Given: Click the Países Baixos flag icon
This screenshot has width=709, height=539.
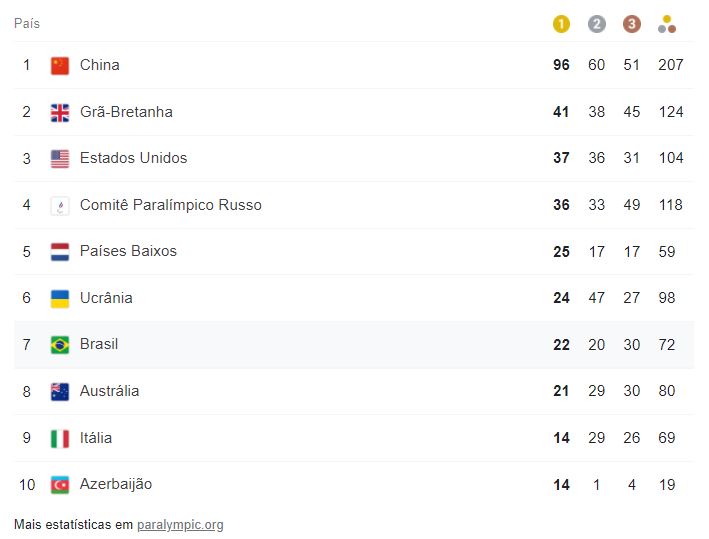Looking at the screenshot, I should click(x=60, y=252).
